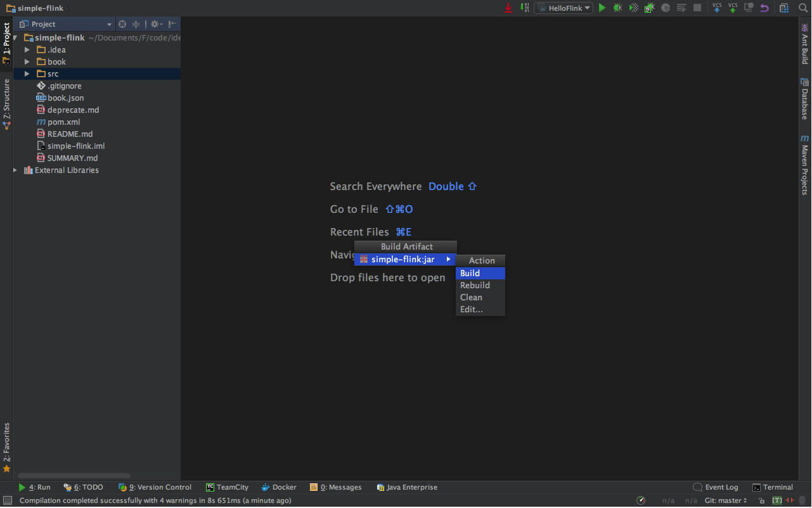Viewport: 812px width, 508px height.
Task: Toggle Maven Projects tool window
Action: 805,165
